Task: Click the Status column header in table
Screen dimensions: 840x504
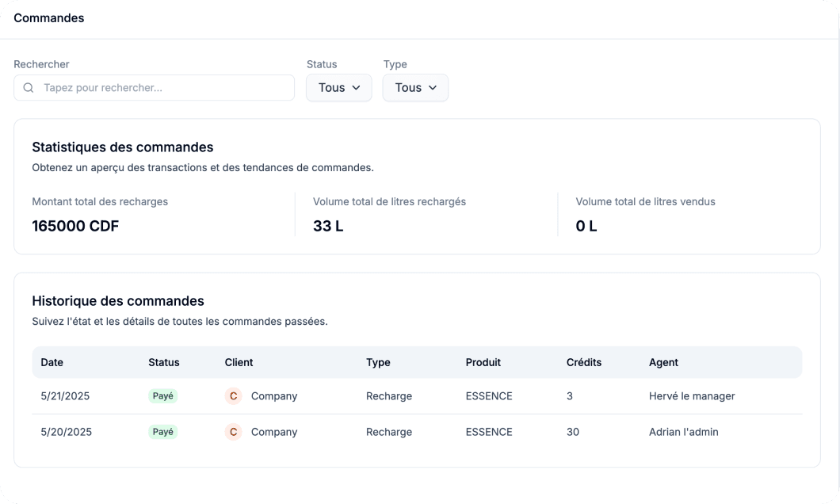Action: click(x=163, y=362)
